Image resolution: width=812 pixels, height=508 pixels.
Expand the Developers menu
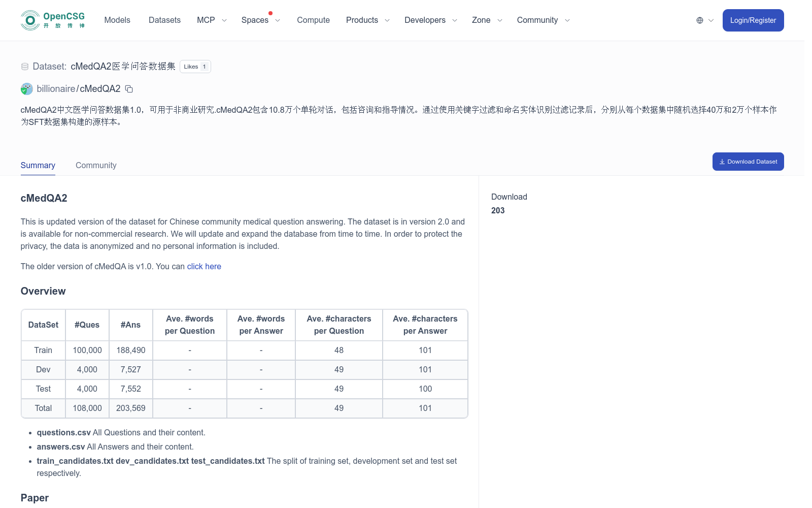click(x=431, y=20)
